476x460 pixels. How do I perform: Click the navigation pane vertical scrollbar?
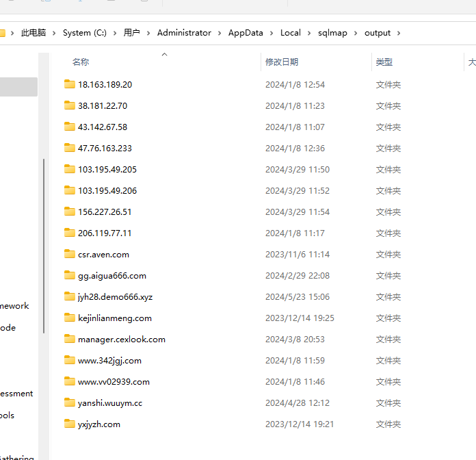(44, 246)
